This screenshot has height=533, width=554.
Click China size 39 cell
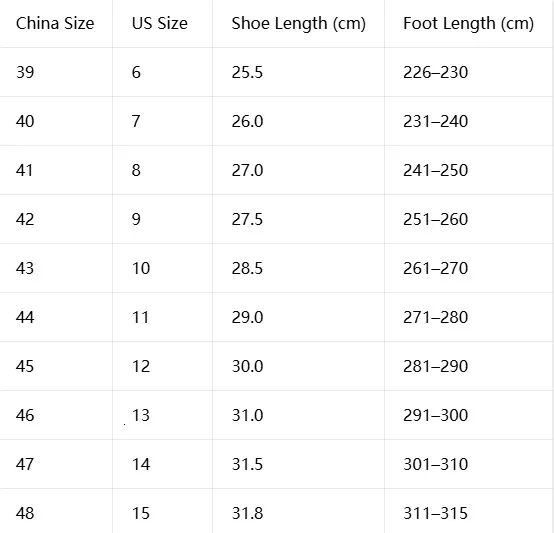(x=25, y=72)
